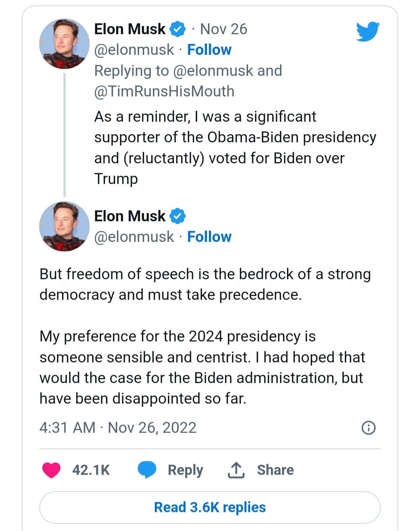Image resolution: width=420 pixels, height=531 pixels.
Task: Open the profile picture of the second tweet
Action: (64, 226)
